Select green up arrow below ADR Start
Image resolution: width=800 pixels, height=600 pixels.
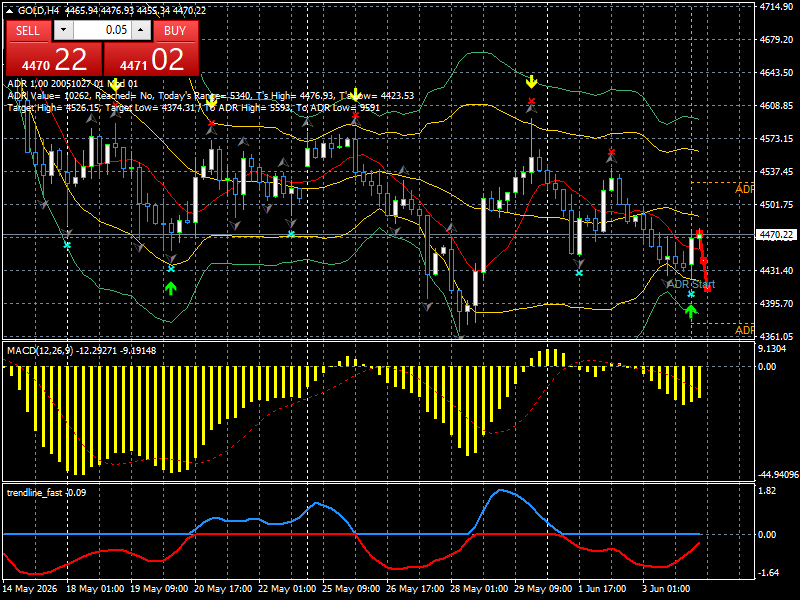(691, 311)
